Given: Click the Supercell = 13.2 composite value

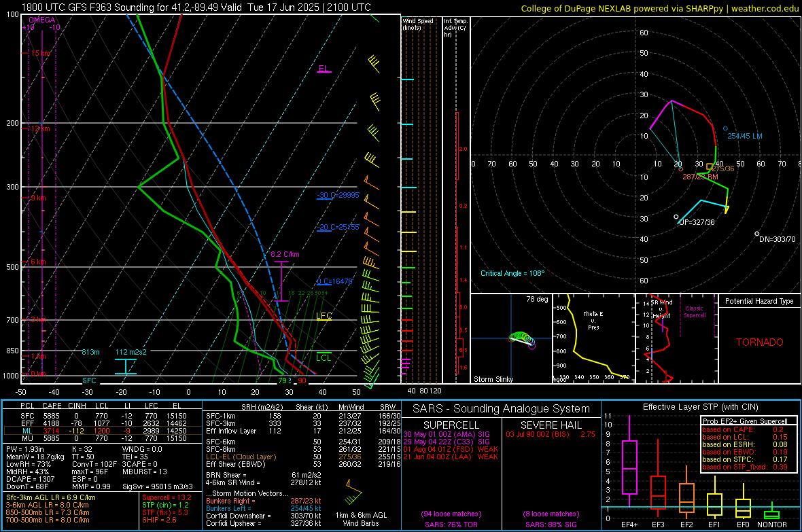Looking at the screenshot, I should [167, 497].
